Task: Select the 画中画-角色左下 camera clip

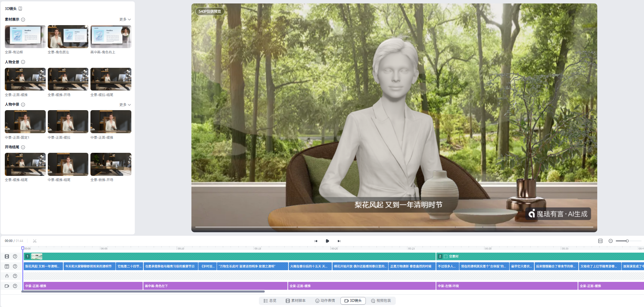Action: [216, 286]
